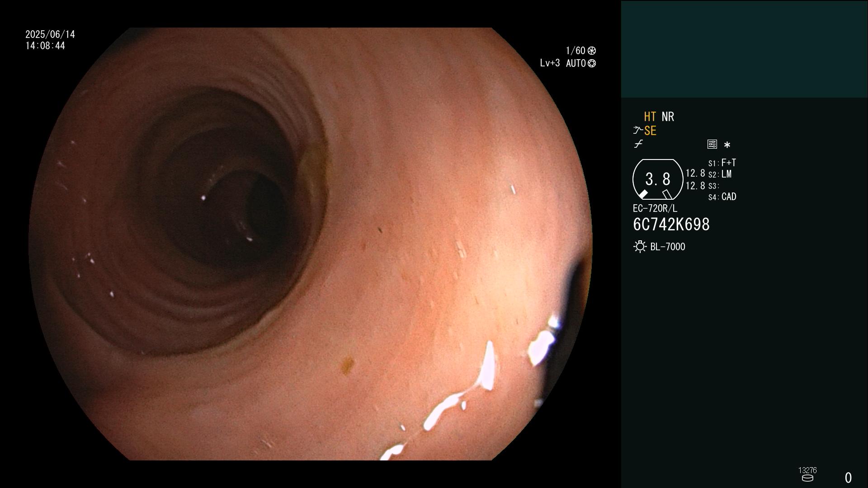This screenshot has width=868, height=488.
Task: Click the lower 12.8 diameter value
Action: tap(695, 186)
